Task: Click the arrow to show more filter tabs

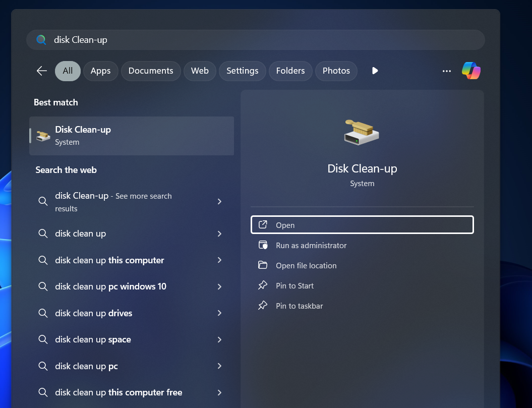Action: (375, 71)
